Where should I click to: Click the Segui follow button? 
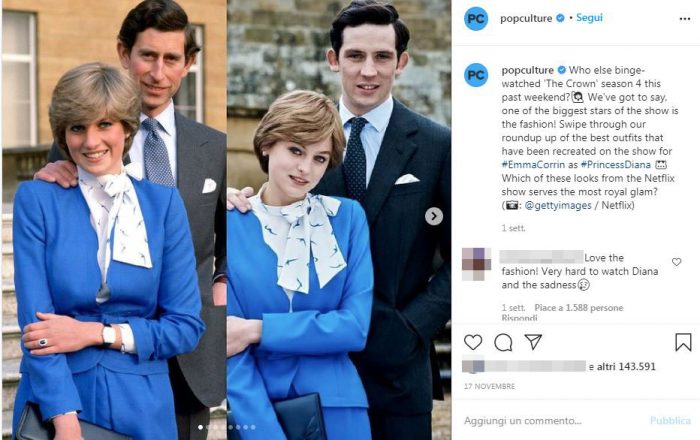click(590, 18)
